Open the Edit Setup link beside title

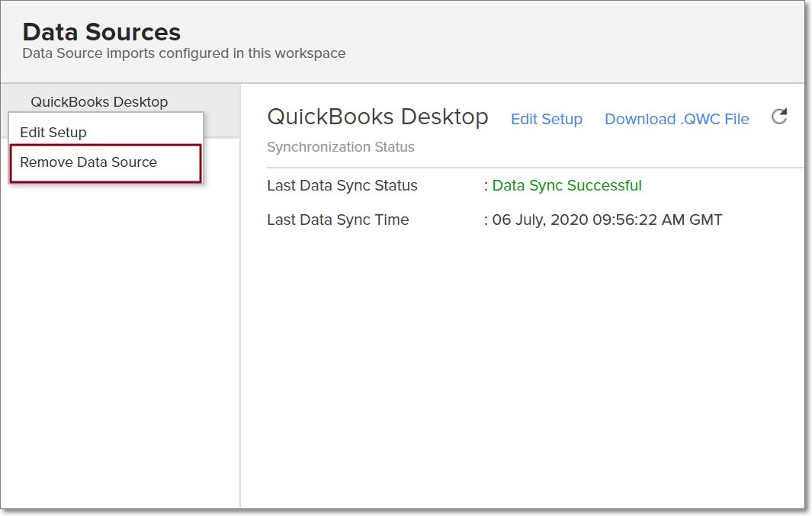[546, 119]
